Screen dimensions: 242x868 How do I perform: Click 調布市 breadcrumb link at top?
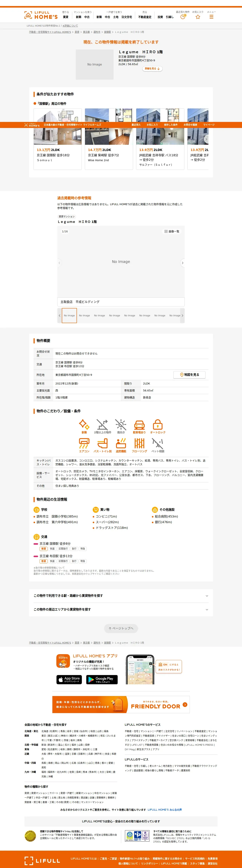[97, 32]
